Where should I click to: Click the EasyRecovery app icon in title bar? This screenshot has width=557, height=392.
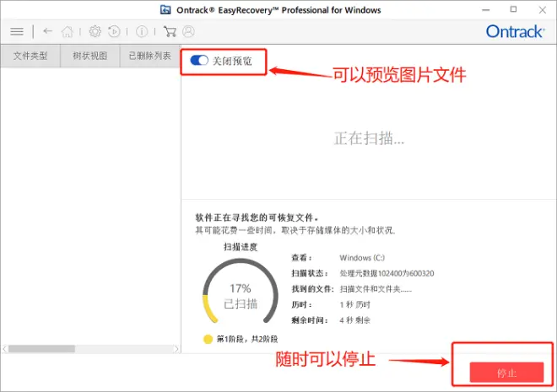(x=165, y=9)
